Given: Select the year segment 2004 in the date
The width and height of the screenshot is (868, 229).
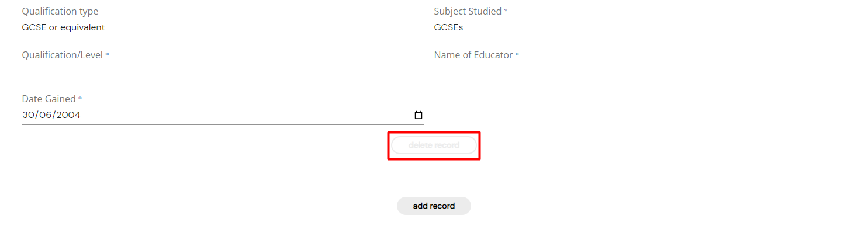Looking at the screenshot, I should (x=68, y=115).
